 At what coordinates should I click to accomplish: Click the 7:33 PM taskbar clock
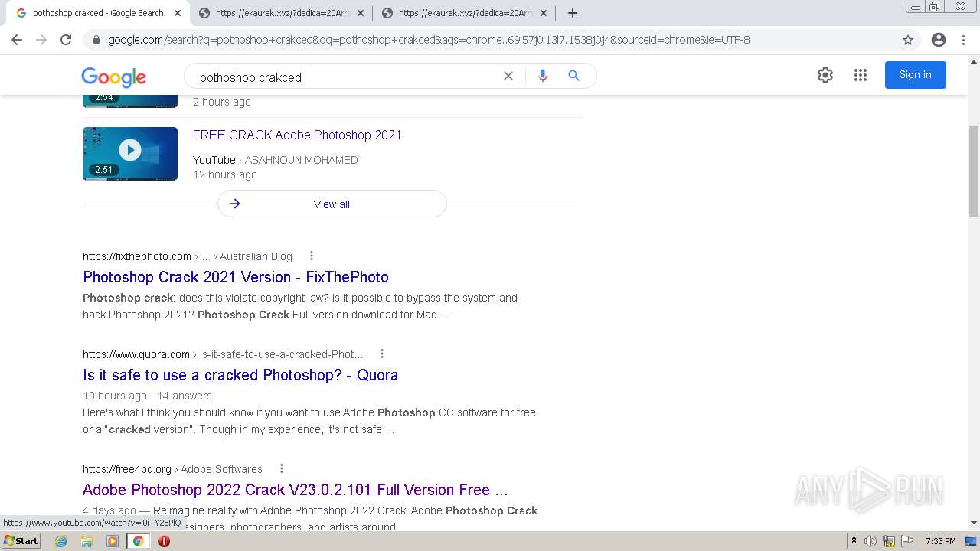pyautogui.click(x=940, y=541)
